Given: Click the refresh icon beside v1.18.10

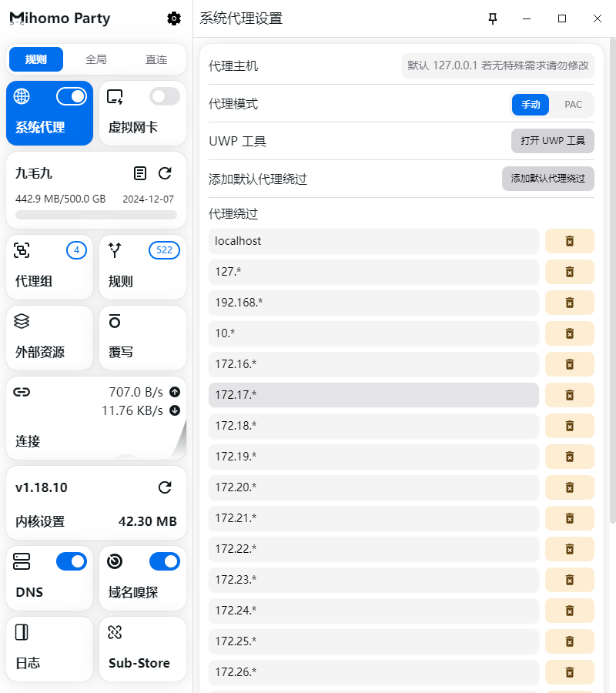Looking at the screenshot, I should (x=165, y=487).
